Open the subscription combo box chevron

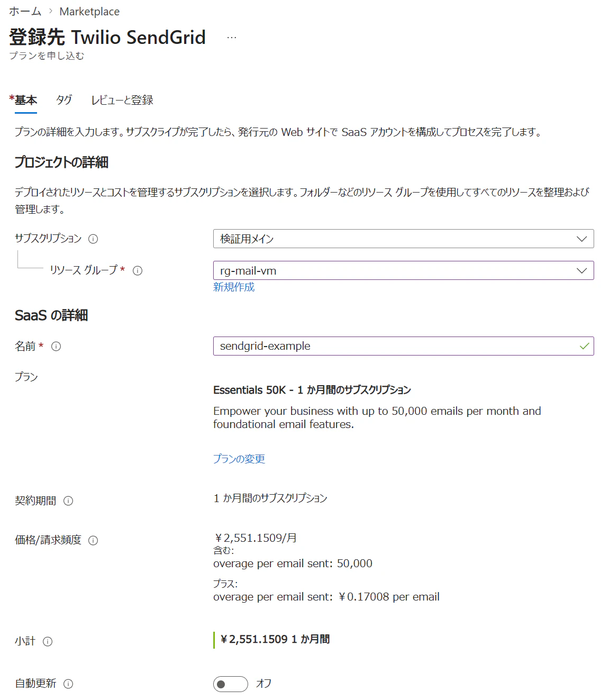[582, 239]
